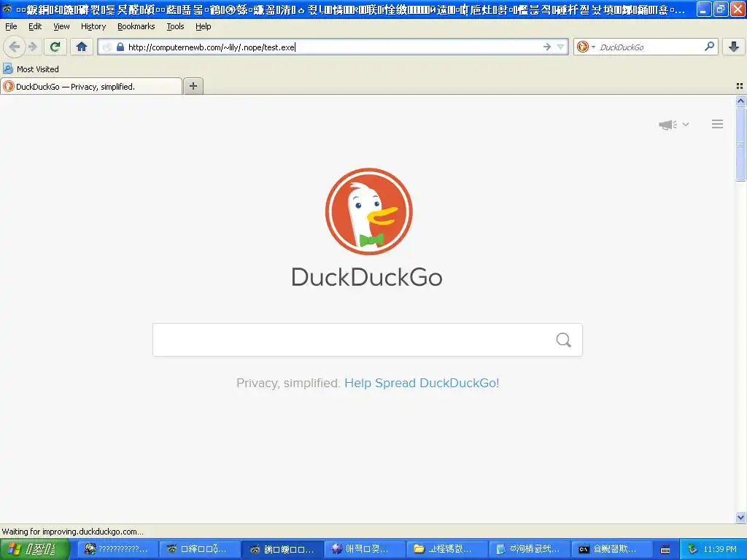Open the File menu
This screenshot has width=747, height=560.
click(11, 26)
